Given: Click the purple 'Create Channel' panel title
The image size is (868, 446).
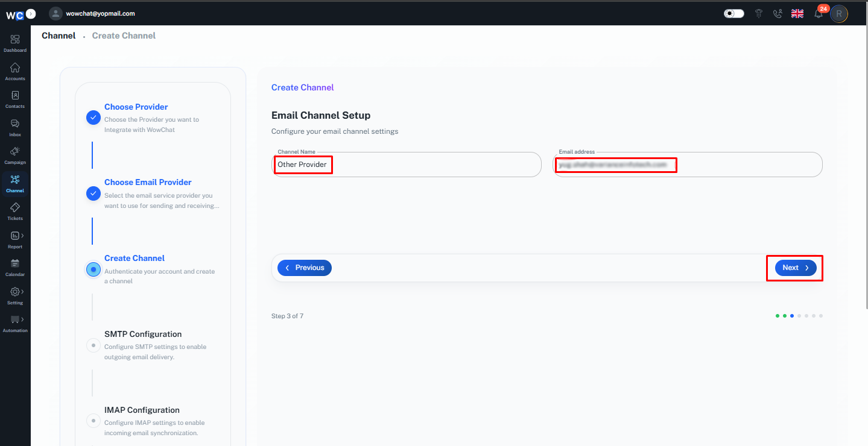Looking at the screenshot, I should 303,87.
